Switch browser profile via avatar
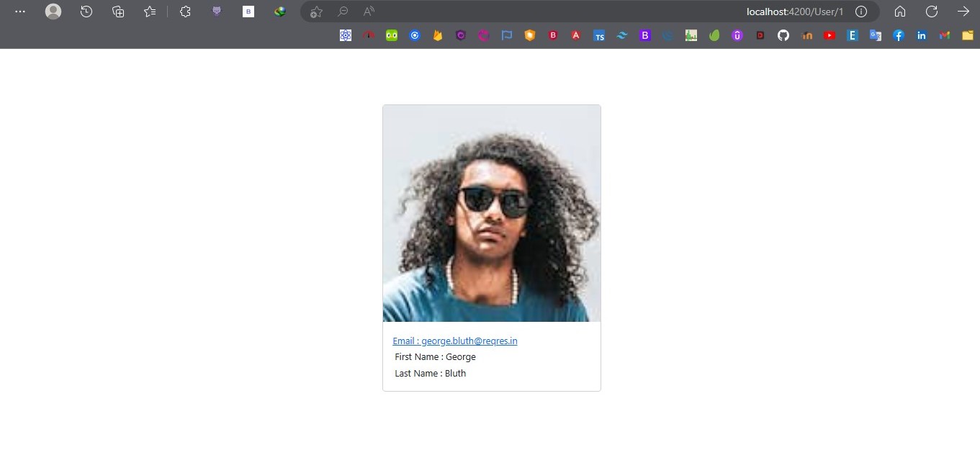980x468 pixels. point(53,11)
